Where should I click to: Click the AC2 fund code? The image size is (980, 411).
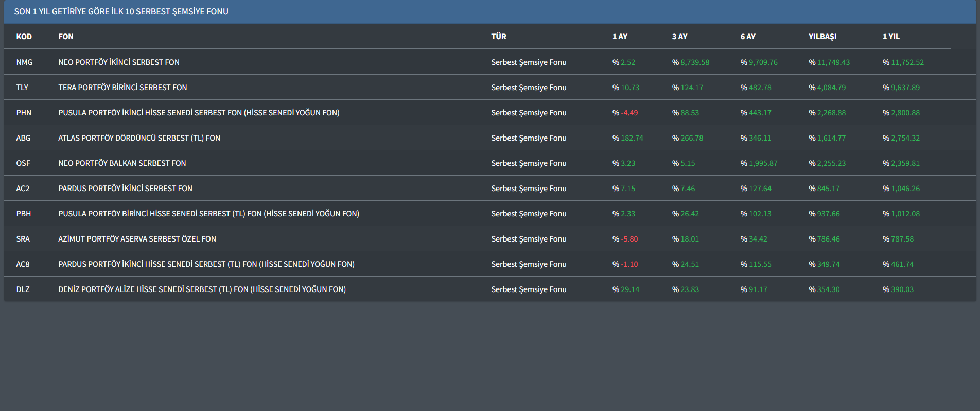pyautogui.click(x=23, y=189)
